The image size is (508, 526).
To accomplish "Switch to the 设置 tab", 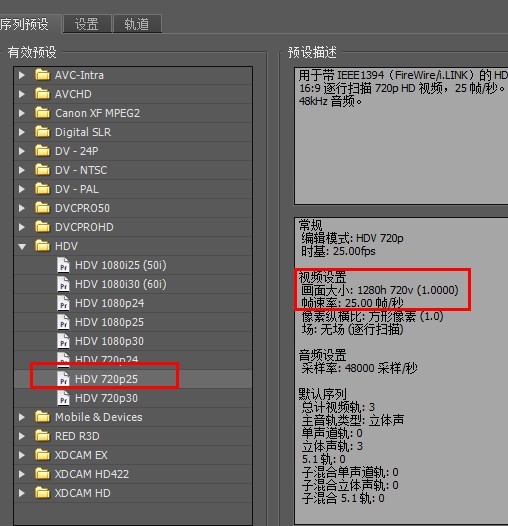I will pos(87,24).
